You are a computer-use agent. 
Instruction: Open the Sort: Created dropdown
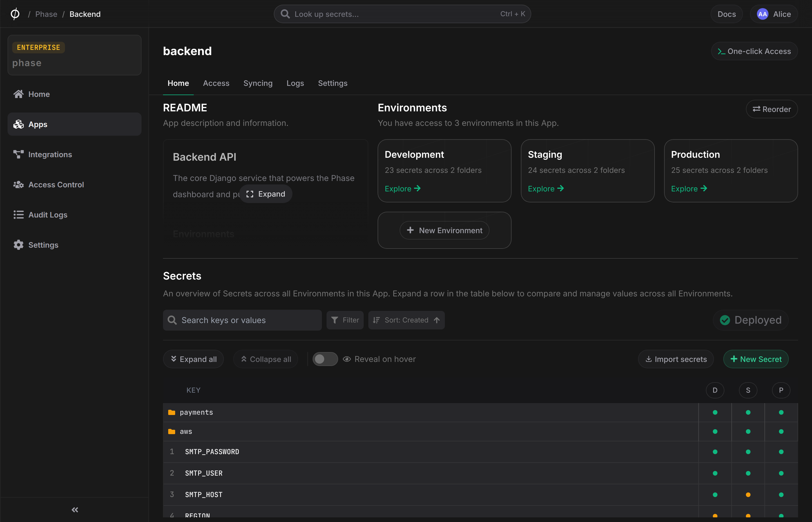[x=406, y=320]
